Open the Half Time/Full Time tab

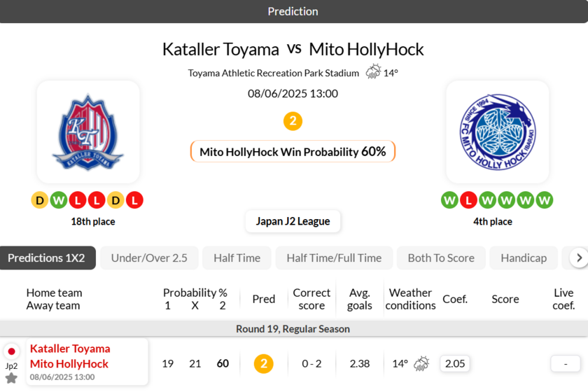tap(335, 258)
